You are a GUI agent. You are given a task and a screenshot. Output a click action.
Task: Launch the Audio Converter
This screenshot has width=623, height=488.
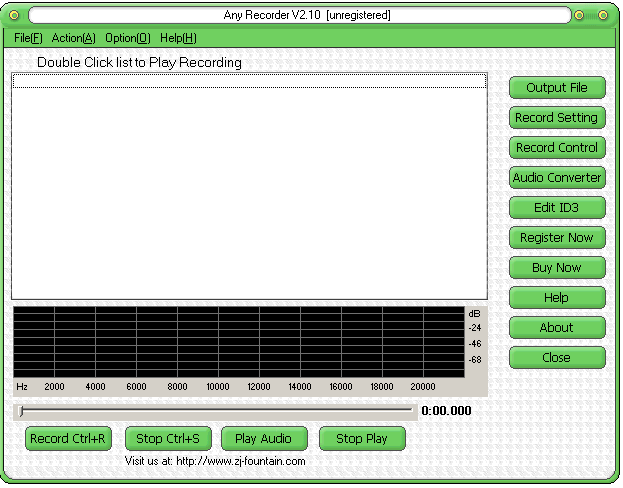(557, 178)
